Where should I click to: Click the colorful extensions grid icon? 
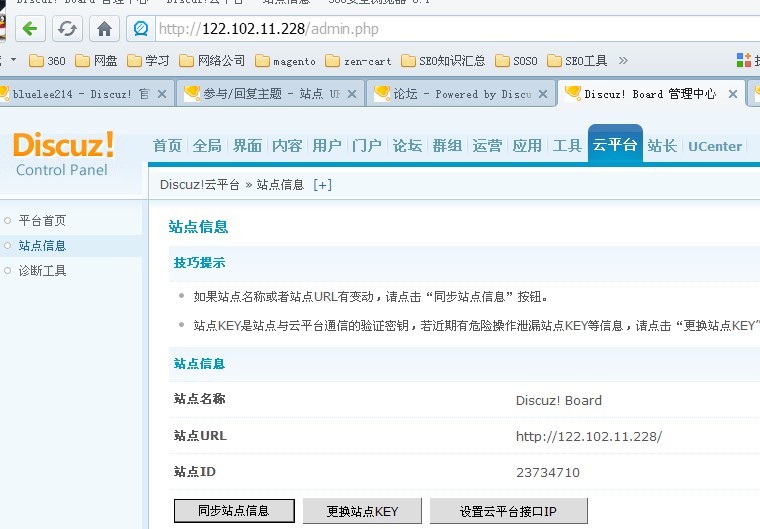pyautogui.click(x=744, y=60)
